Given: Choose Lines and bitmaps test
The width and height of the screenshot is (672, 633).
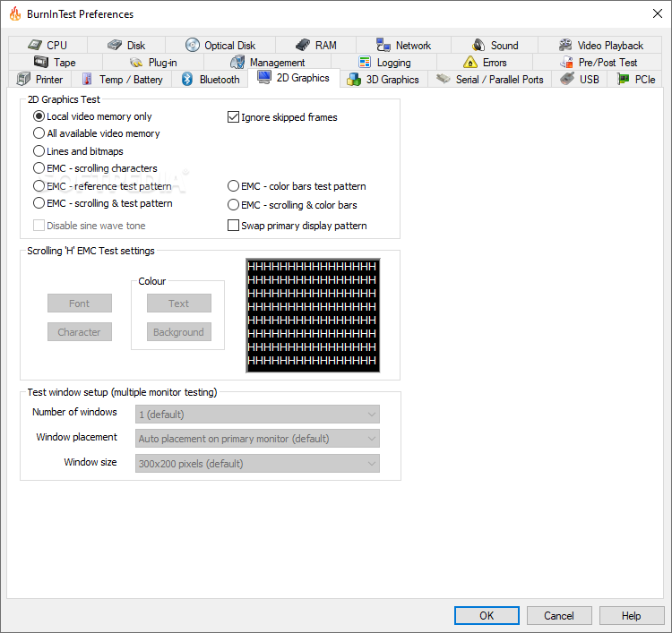Looking at the screenshot, I should [78, 151].
